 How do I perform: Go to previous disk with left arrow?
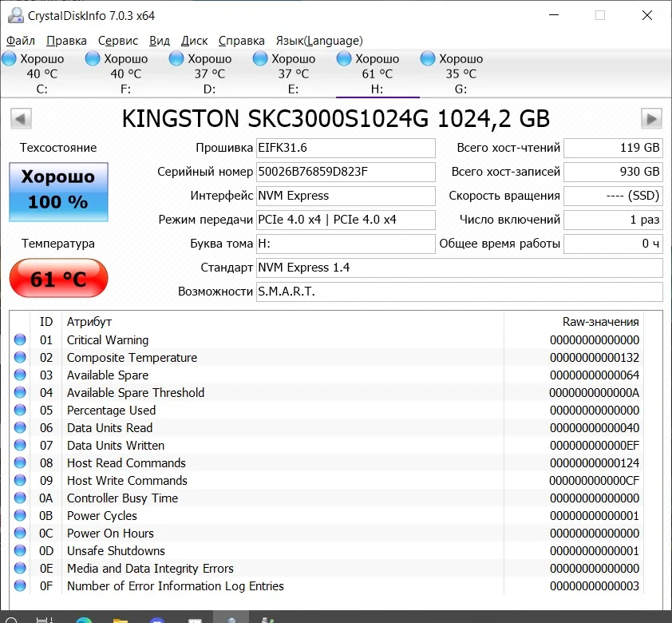(21, 118)
